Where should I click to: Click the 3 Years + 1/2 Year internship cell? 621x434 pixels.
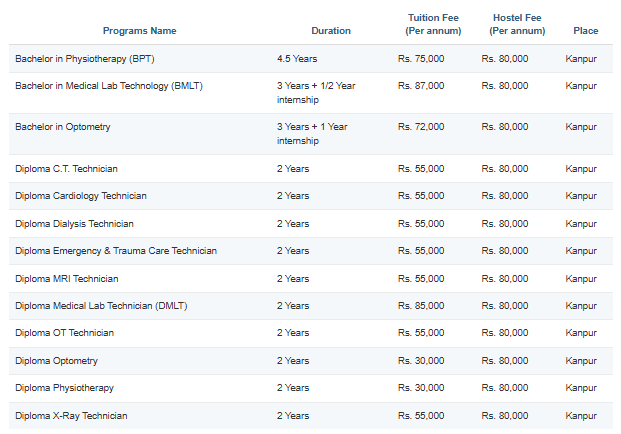(x=316, y=93)
